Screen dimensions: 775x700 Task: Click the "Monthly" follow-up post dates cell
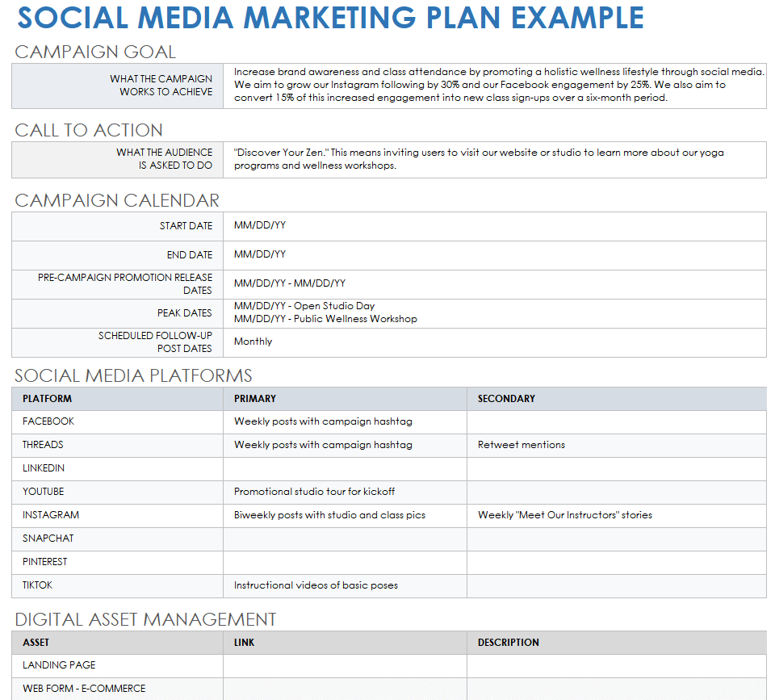(x=494, y=342)
